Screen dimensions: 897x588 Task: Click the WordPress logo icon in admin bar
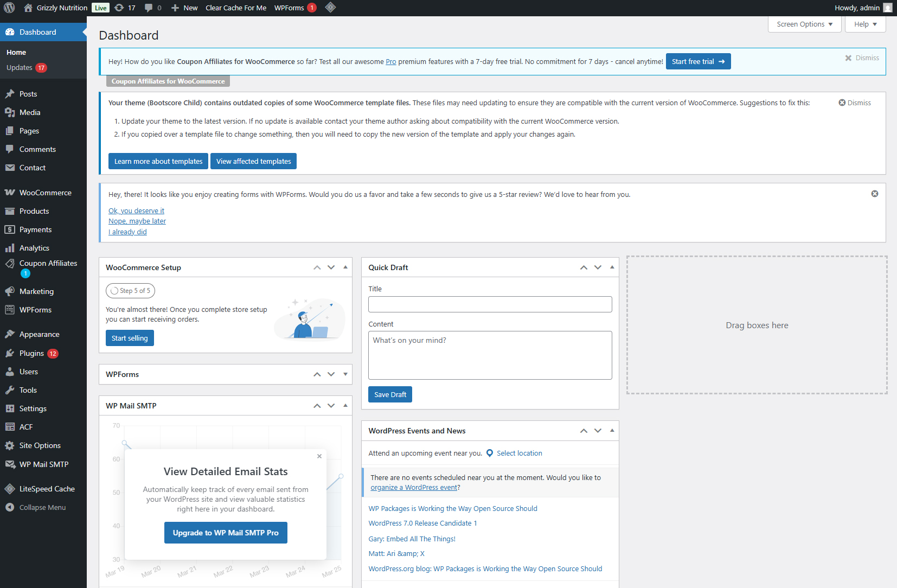pyautogui.click(x=9, y=8)
